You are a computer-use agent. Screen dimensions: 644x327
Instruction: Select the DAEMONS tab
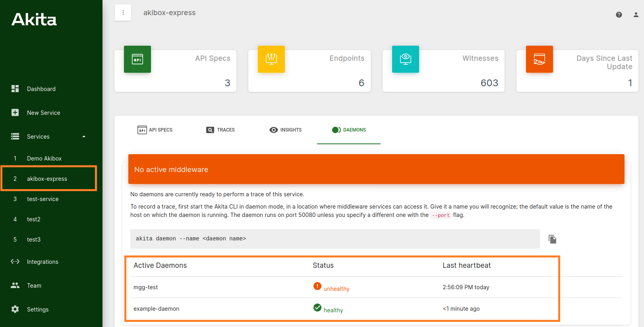[x=349, y=130]
